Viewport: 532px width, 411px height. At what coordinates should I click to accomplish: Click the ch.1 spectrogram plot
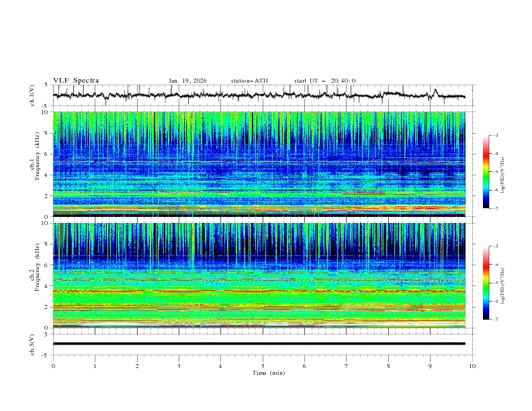click(259, 164)
